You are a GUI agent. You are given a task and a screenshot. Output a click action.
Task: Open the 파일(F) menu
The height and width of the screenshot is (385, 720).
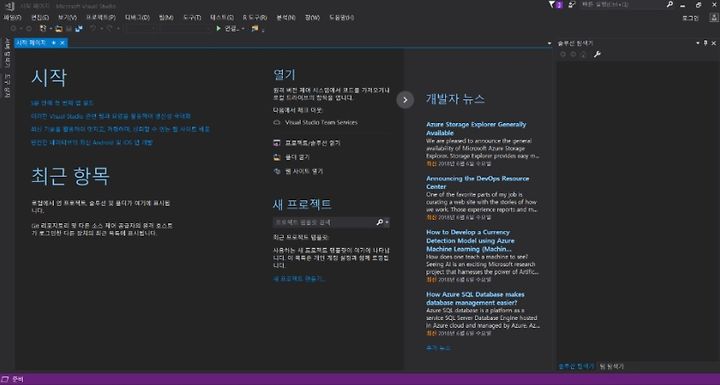(12, 17)
